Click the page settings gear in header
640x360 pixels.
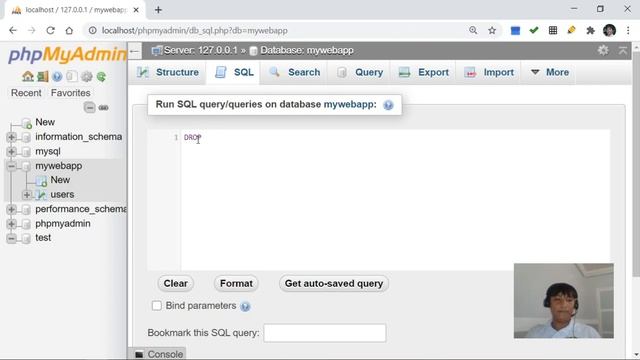pos(603,50)
